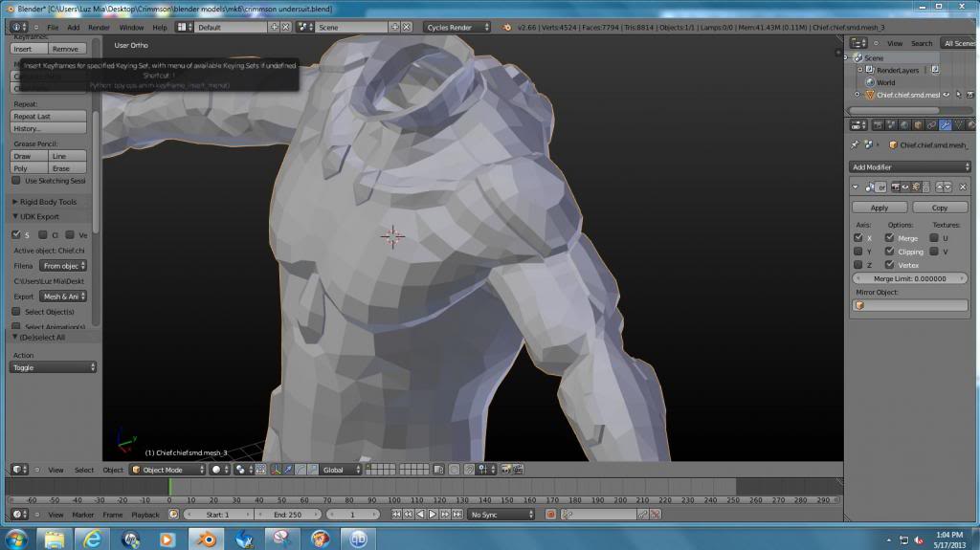Click the History... button
The image size is (980, 550).
pos(48,128)
